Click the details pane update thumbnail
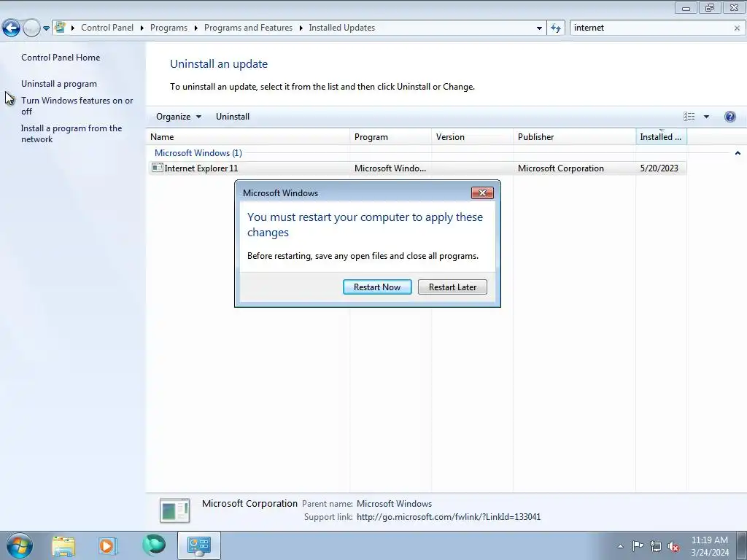This screenshot has width=747, height=560. [x=174, y=510]
